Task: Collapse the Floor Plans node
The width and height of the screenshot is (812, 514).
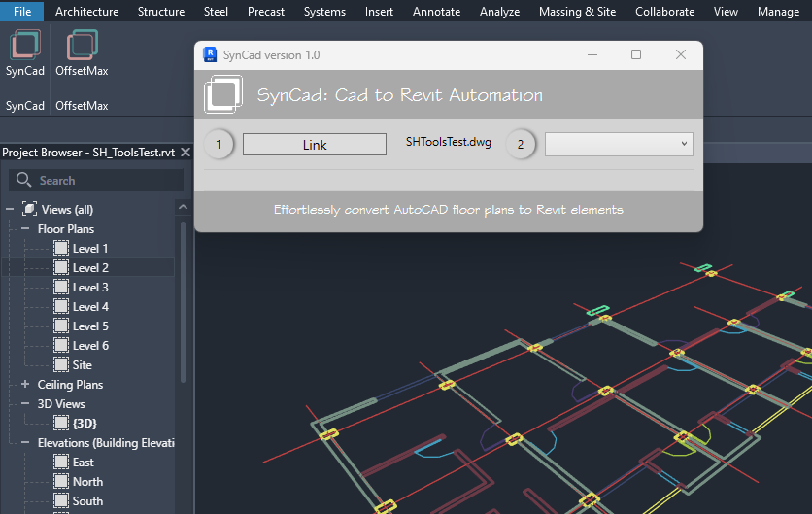Action: (x=25, y=228)
